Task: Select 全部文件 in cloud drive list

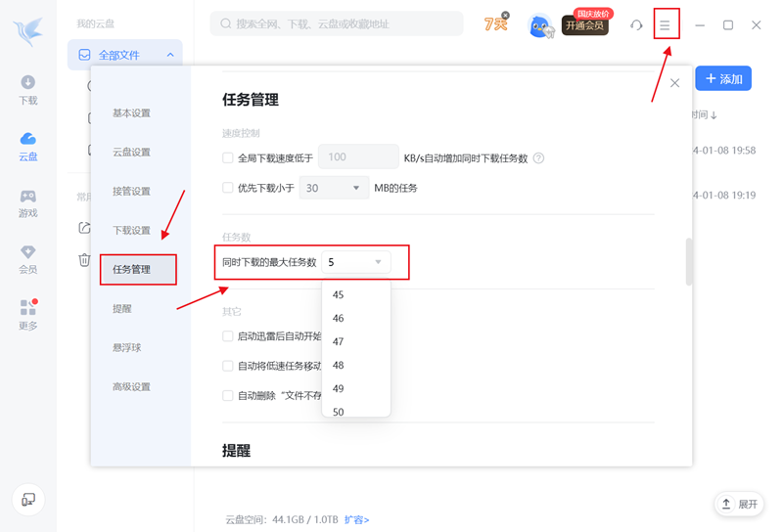Action: 125,55
